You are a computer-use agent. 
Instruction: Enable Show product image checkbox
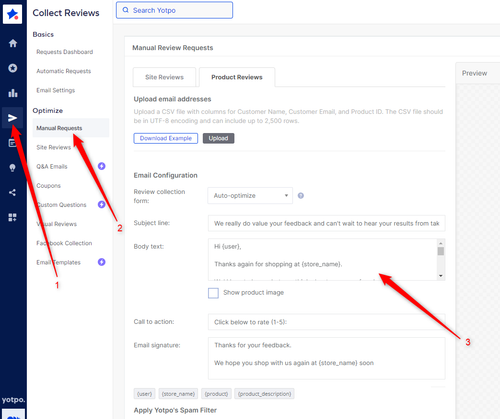tap(213, 293)
